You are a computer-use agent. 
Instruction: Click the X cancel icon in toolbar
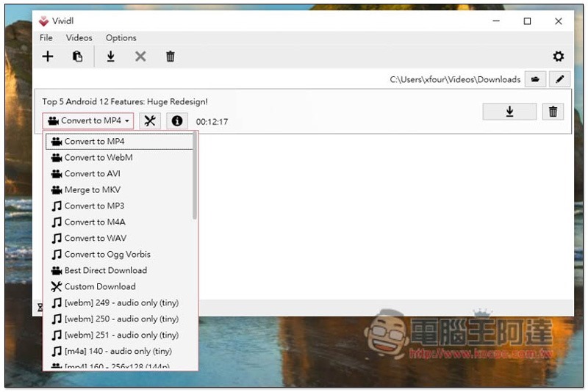pos(140,57)
